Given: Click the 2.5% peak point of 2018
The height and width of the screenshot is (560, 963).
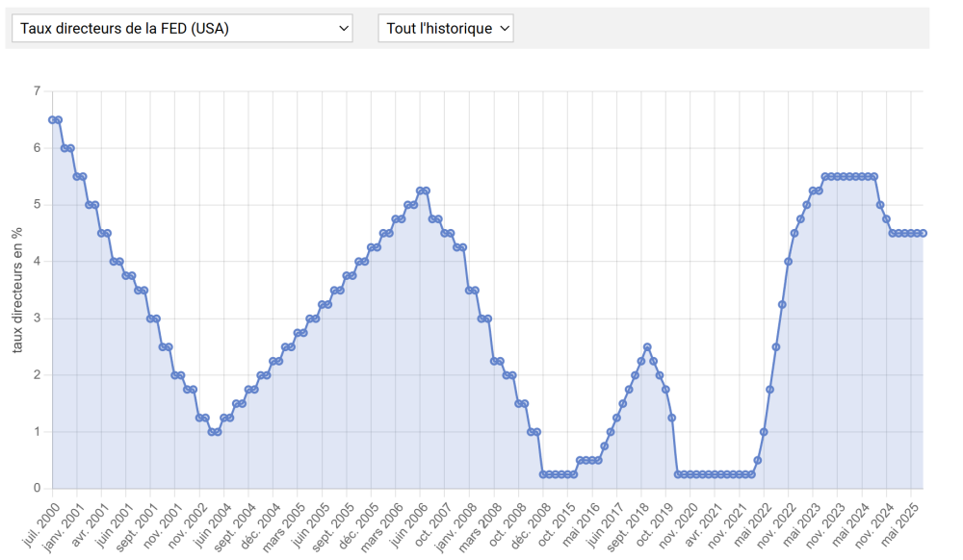Looking at the screenshot, I should (647, 347).
